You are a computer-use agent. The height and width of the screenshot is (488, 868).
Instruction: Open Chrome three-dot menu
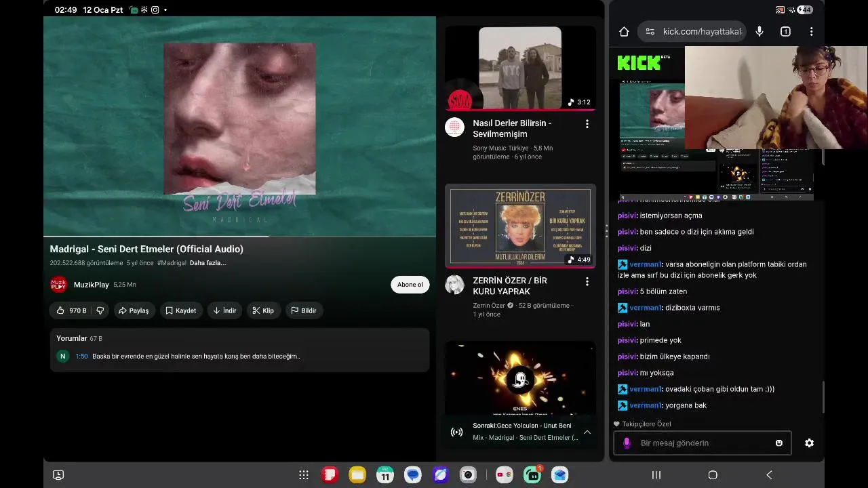811,31
